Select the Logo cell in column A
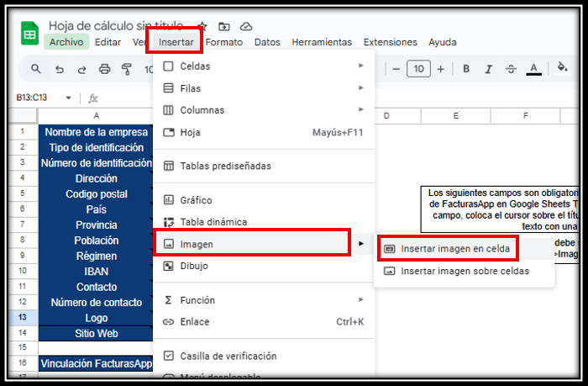588x386 pixels. pyautogui.click(x=96, y=318)
